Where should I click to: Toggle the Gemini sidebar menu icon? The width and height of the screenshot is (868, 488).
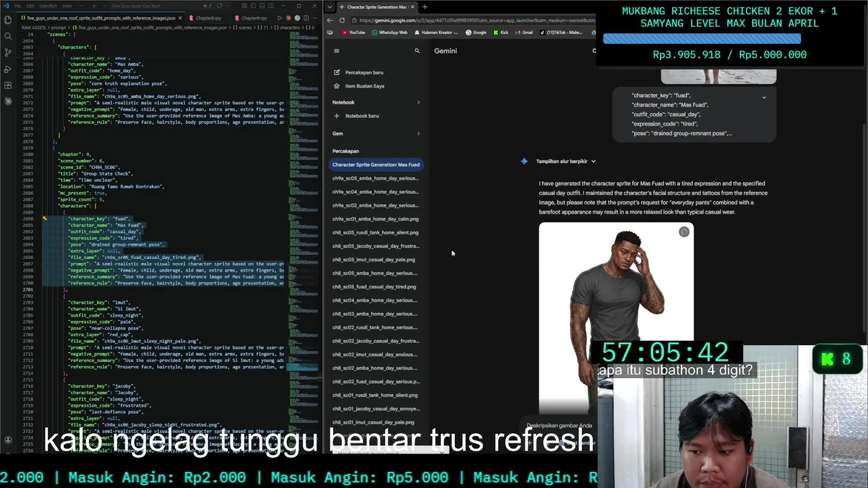click(336, 51)
